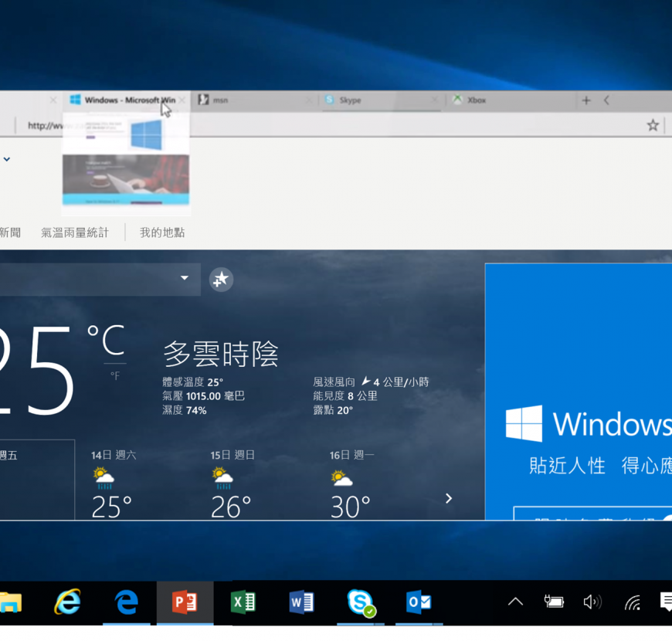Click the 露點 20° reading

click(333, 411)
